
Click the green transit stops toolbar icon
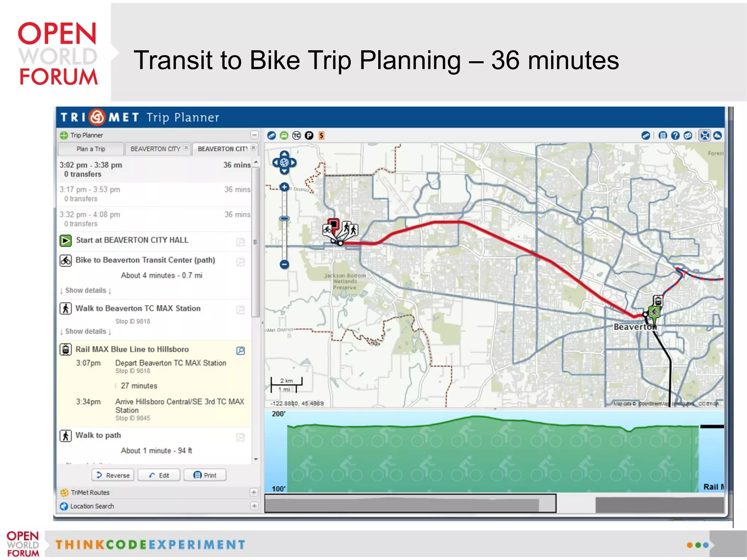click(284, 136)
